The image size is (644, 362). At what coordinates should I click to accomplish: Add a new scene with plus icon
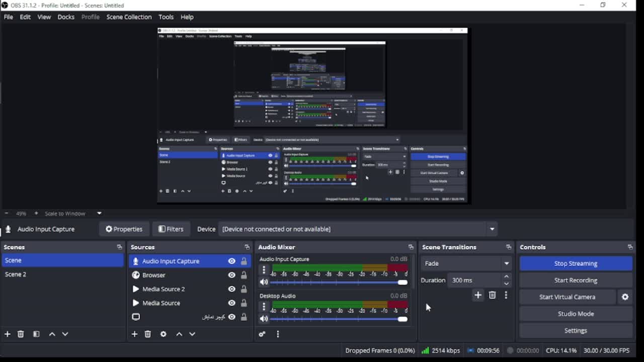point(8,334)
